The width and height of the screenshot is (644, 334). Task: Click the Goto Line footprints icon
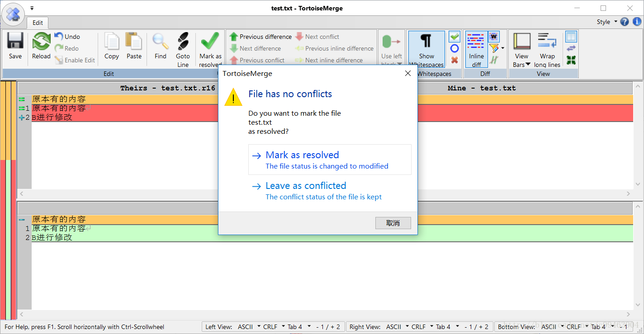pos(183,42)
